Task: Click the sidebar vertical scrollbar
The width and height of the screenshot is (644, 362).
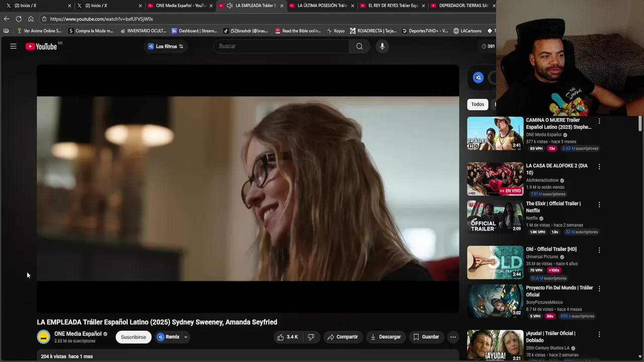Action: point(640,123)
